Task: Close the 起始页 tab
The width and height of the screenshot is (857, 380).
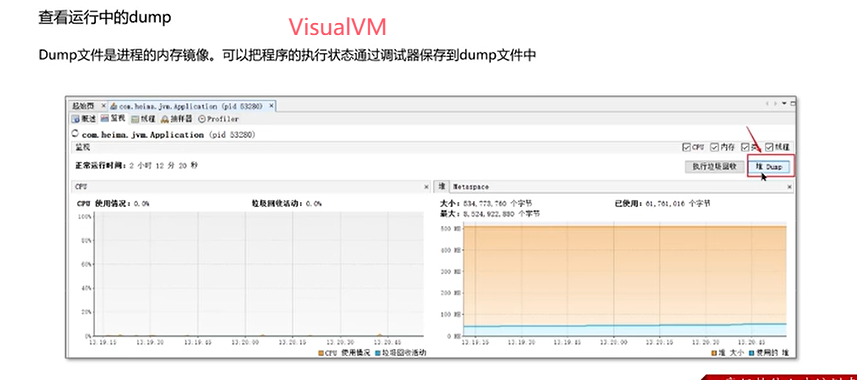Action: click(103, 106)
